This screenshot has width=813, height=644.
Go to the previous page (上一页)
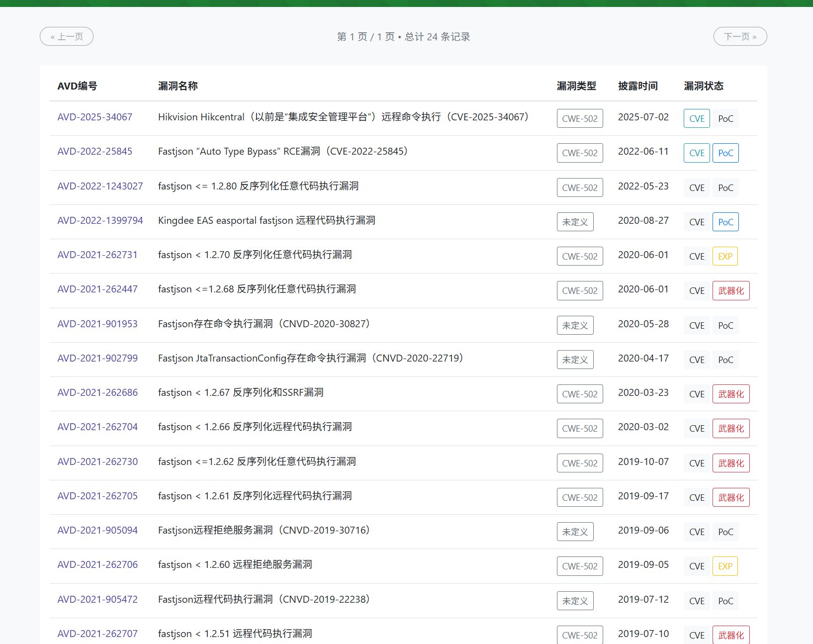pyautogui.click(x=67, y=36)
